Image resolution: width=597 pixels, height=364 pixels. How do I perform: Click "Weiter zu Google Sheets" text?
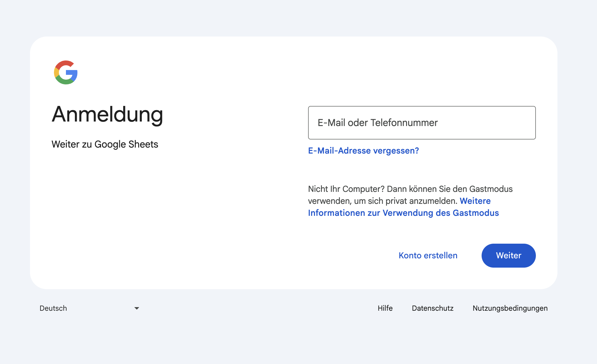point(105,144)
